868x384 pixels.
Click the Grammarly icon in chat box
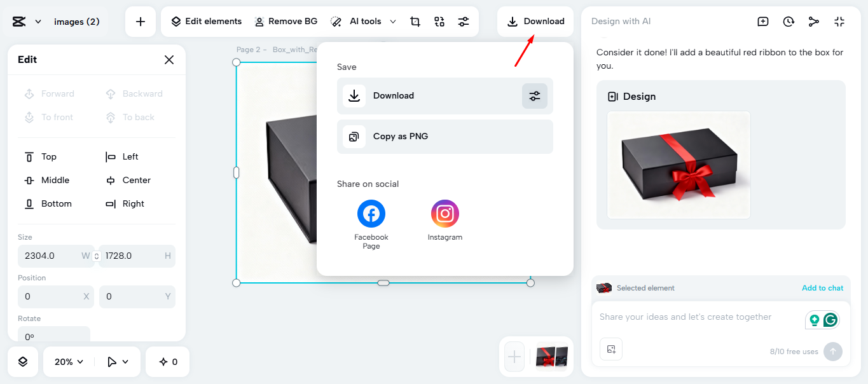[x=830, y=320]
